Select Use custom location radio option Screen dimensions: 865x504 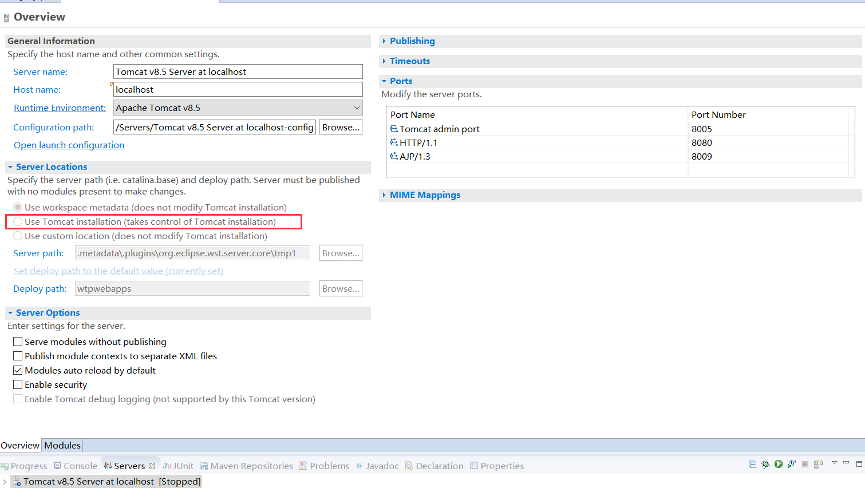click(18, 236)
